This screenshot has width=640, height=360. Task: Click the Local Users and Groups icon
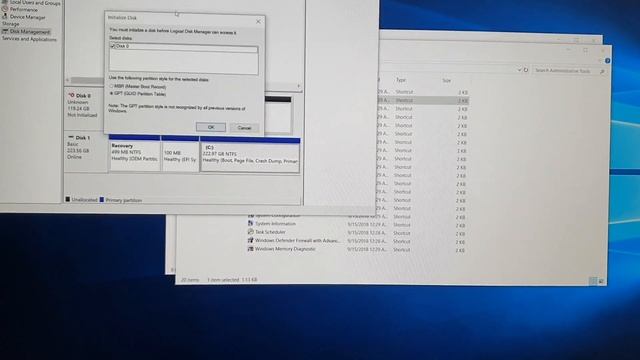pyautogui.click(x=5, y=2)
